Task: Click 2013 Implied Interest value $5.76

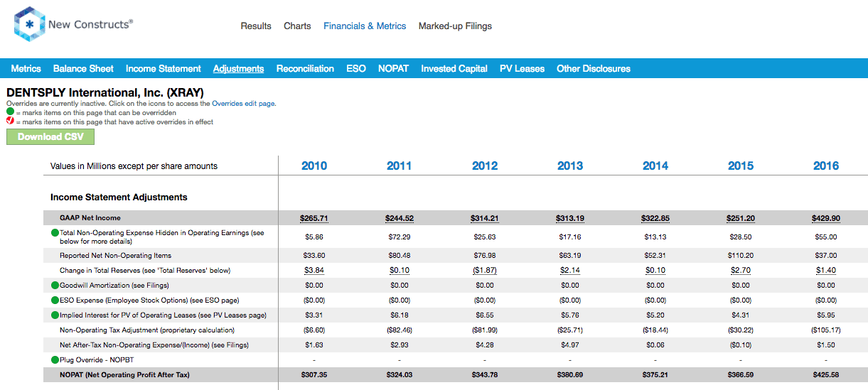Action: (x=570, y=315)
